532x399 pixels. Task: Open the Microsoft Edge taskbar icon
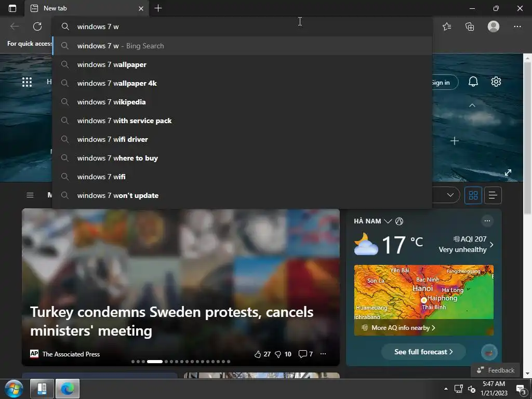[68, 389]
